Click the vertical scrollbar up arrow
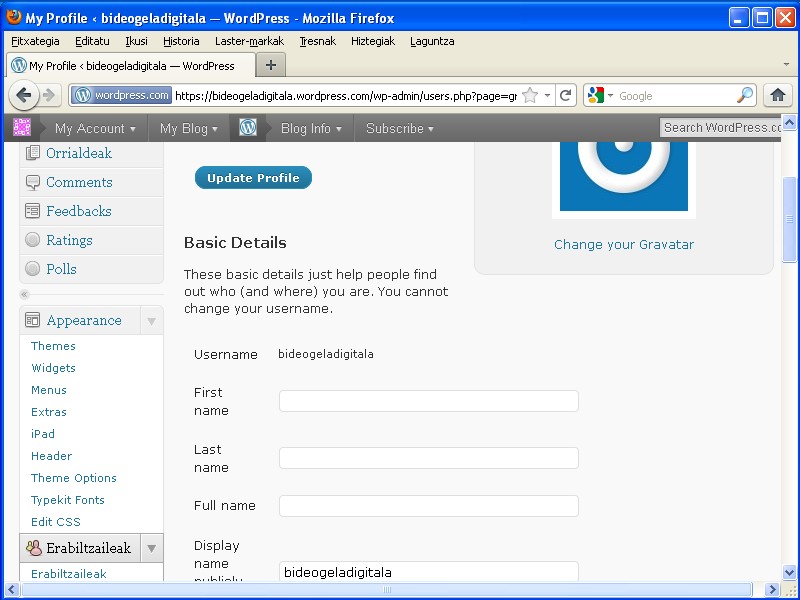Screen dimensions: 800x600 point(789,122)
